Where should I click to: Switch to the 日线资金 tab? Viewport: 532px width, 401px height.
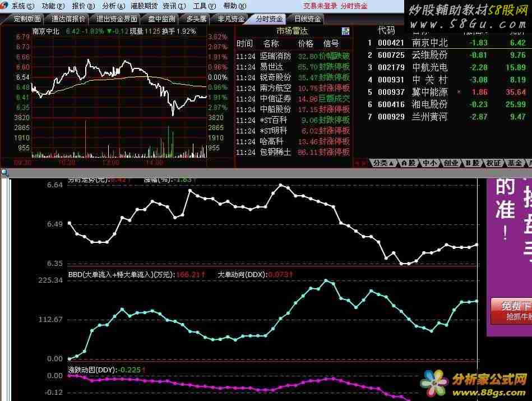[x=307, y=19]
